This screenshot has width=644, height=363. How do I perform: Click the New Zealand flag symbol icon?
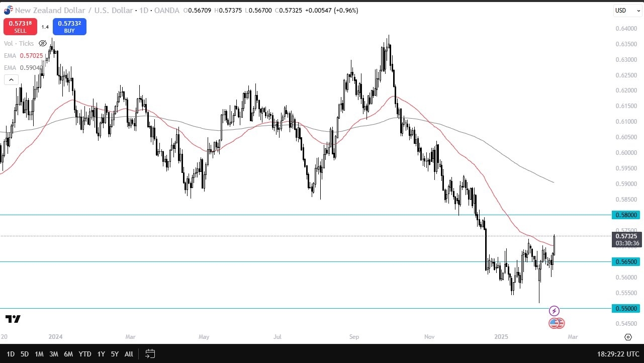click(x=8, y=10)
